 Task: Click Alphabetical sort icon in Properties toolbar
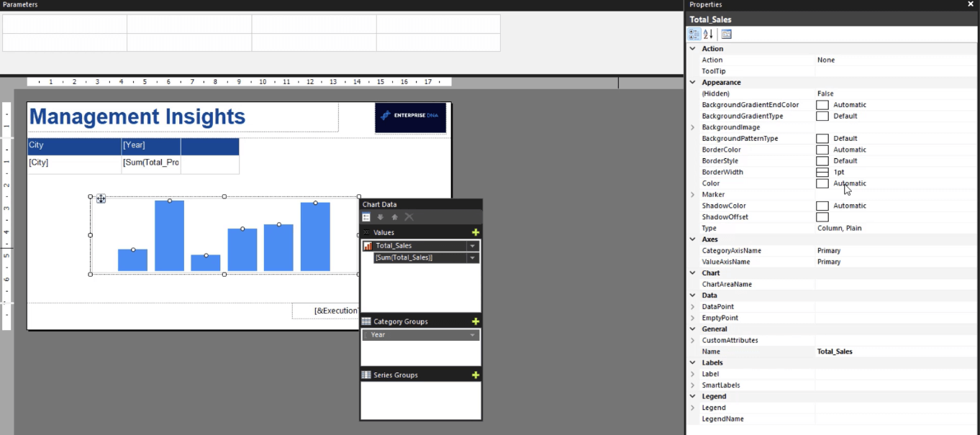tap(708, 34)
